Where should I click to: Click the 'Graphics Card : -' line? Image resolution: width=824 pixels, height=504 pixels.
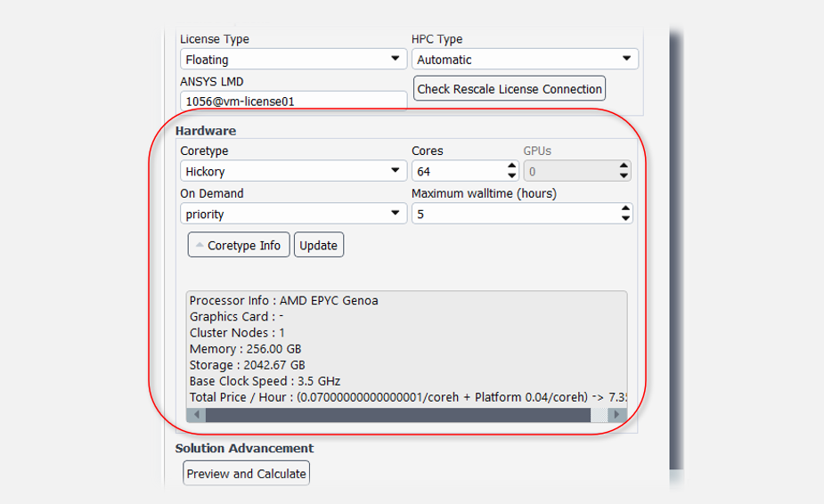[236, 316]
